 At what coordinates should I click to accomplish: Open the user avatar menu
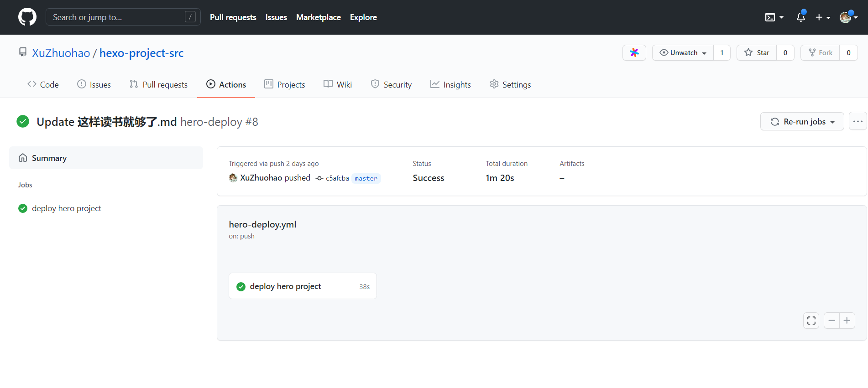point(848,17)
